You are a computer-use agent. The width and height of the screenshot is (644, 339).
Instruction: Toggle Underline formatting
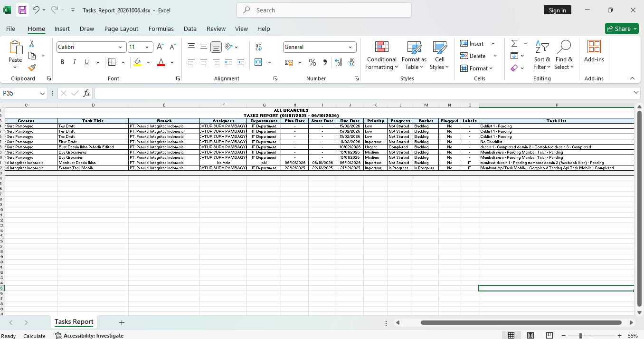point(86,62)
